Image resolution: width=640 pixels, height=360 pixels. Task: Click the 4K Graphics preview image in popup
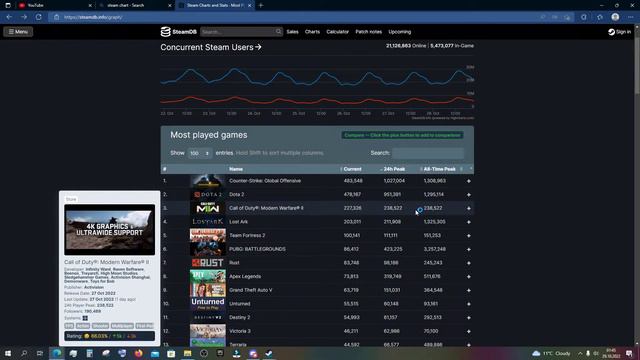tap(109, 230)
